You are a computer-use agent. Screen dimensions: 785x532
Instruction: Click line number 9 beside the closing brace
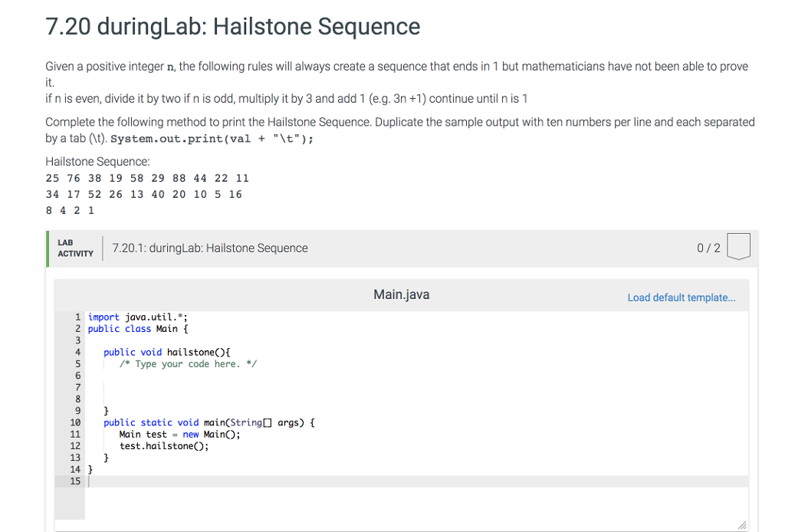[x=77, y=410]
